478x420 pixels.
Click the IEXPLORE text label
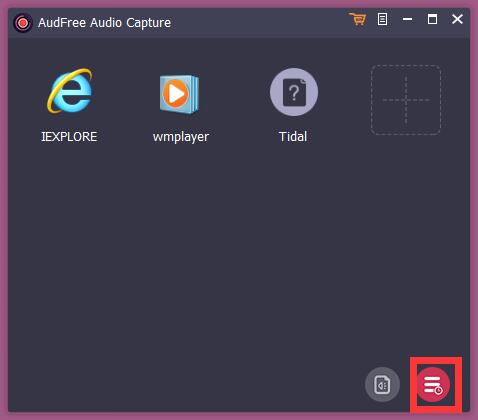tap(69, 137)
